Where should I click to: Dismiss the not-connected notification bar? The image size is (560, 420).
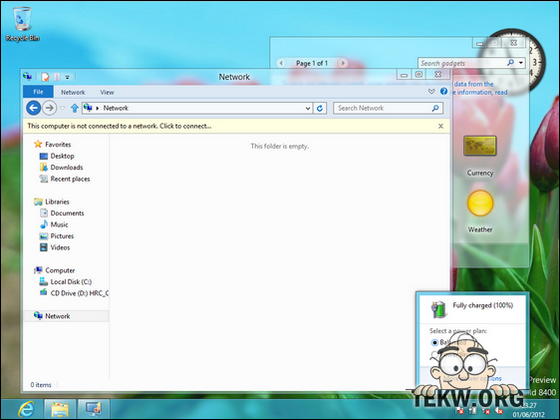(441, 126)
